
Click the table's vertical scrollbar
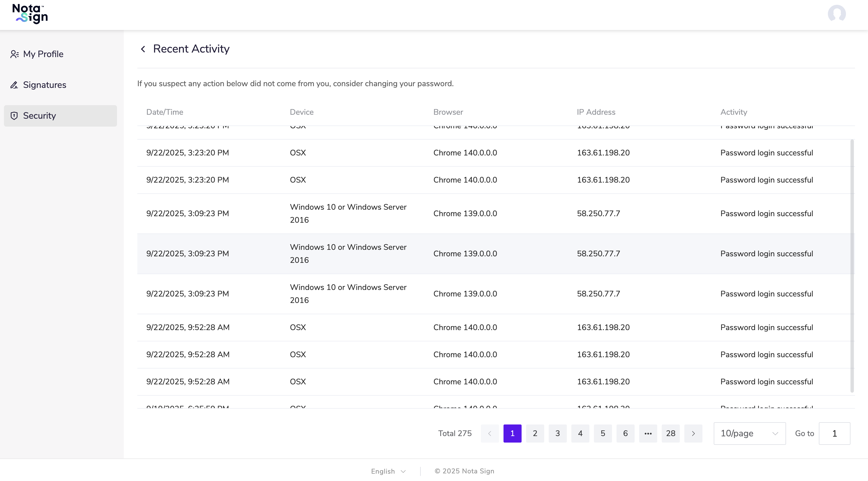pyautogui.click(x=852, y=266)
